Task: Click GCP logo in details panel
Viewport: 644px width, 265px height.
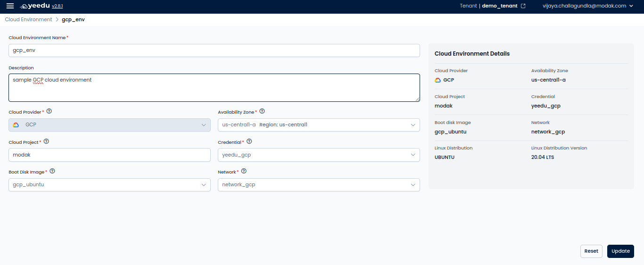Action: pos(438,80)
